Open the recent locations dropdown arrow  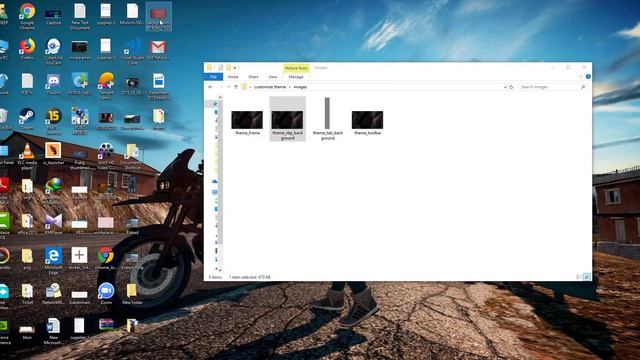pyautogui.click(x=229, y=87)
